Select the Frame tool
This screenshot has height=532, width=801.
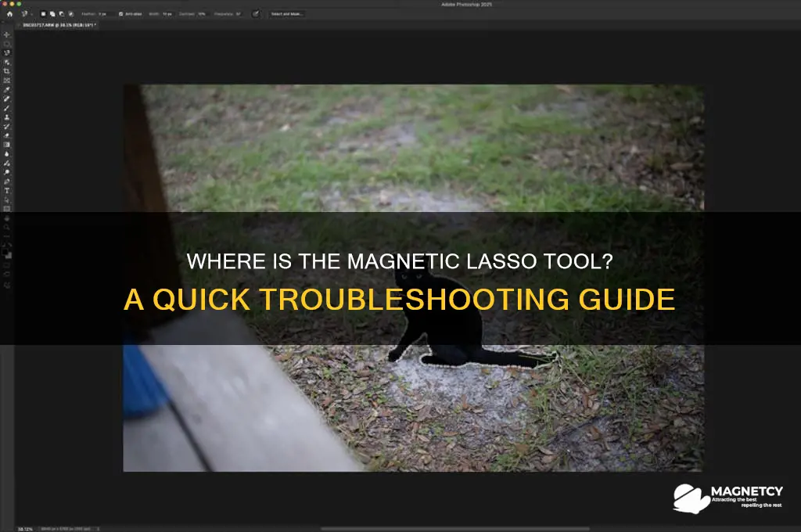click(6, 81)
